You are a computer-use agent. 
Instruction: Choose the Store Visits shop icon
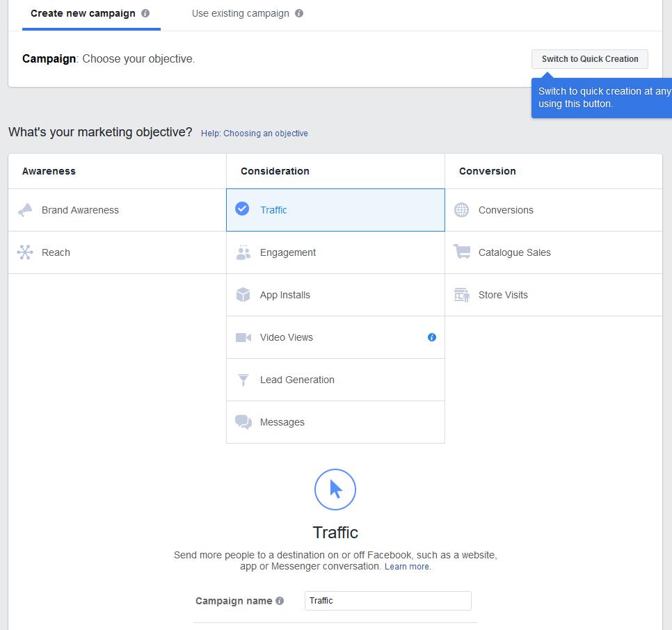pos(461,294)
